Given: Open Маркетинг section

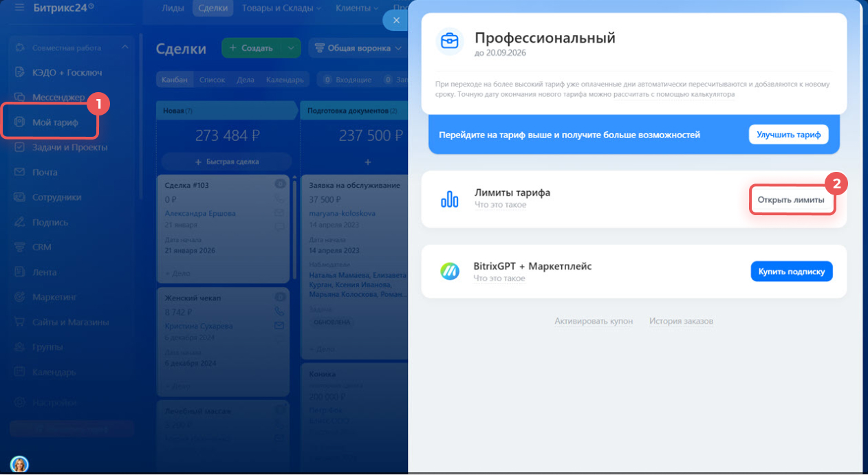Looking at the screenshot, I should coord(54,297).
